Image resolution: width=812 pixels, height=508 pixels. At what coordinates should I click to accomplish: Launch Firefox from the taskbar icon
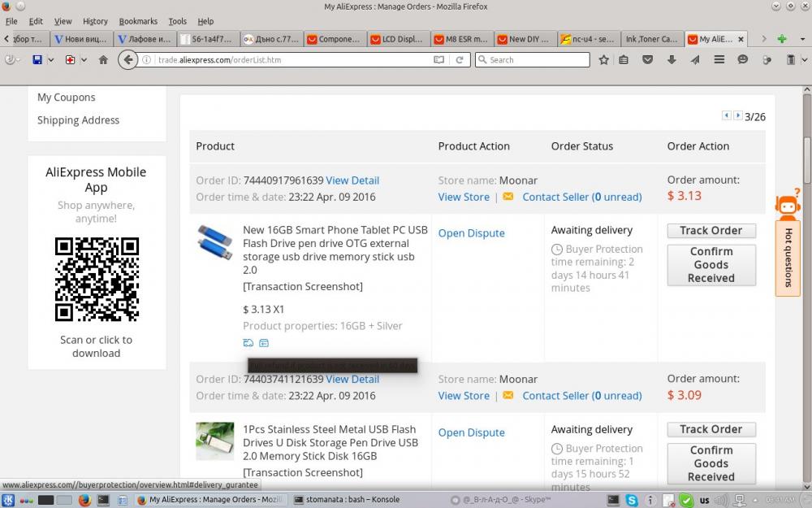[84, 500]
